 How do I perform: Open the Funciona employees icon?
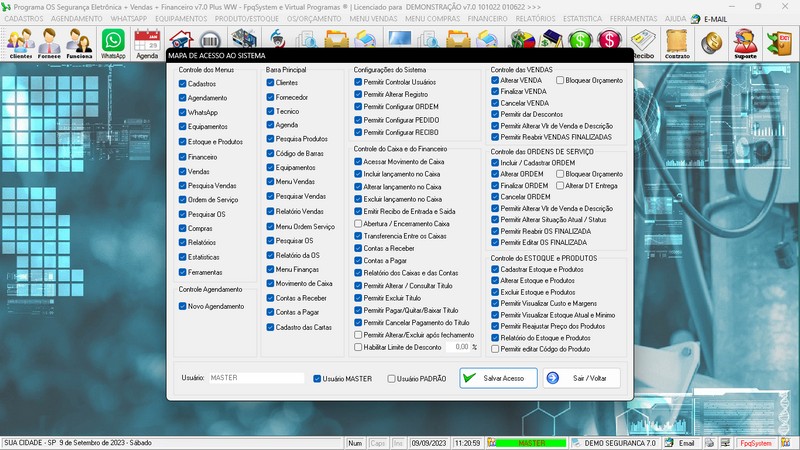point(80,43)
